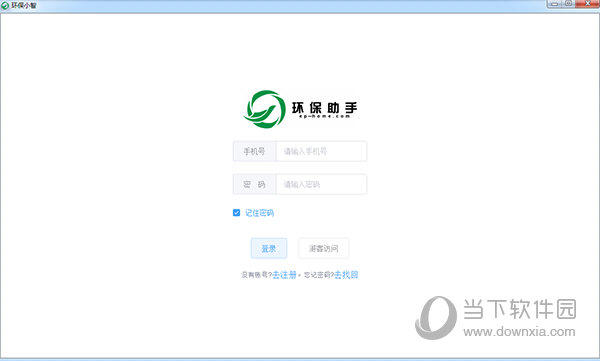
Task: Click the 没有账号? text
Action: click(256, 275)
